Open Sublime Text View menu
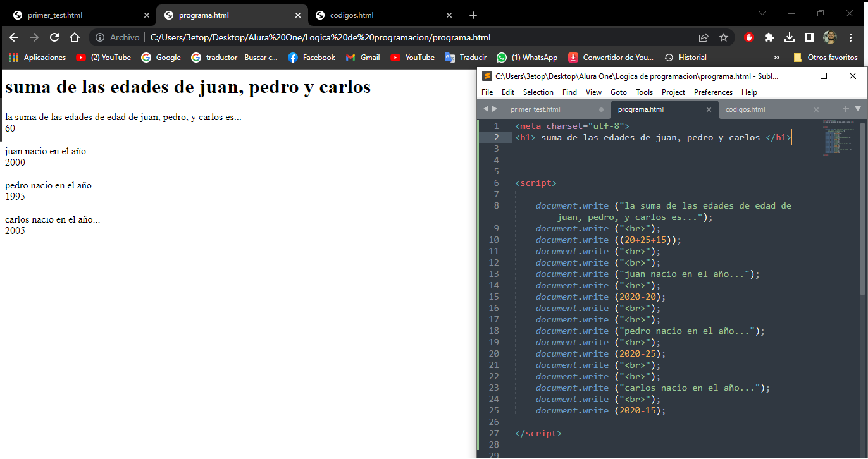 [x=594, y=92]
